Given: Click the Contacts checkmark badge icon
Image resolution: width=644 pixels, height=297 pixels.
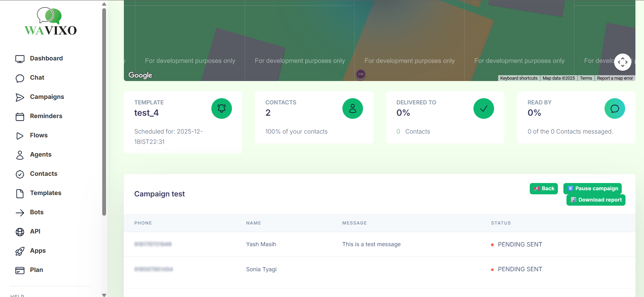Looking at the screenshot, I should pos(20,174).
